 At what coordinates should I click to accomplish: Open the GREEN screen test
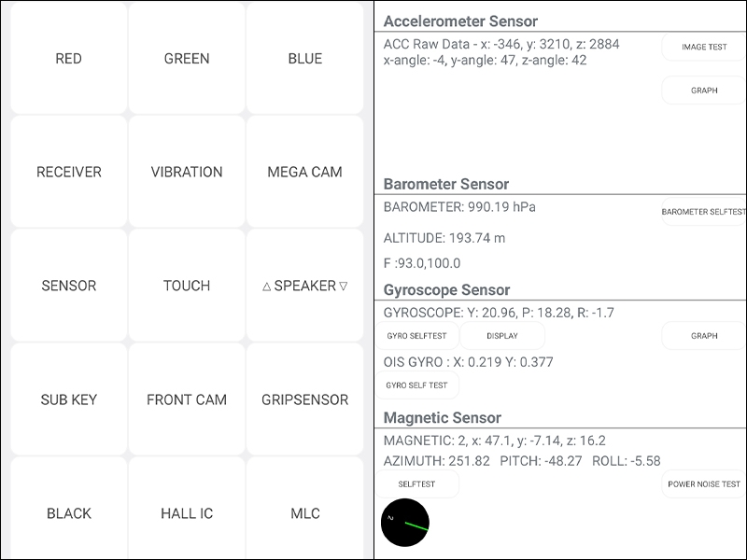click(x=187, y=58)
